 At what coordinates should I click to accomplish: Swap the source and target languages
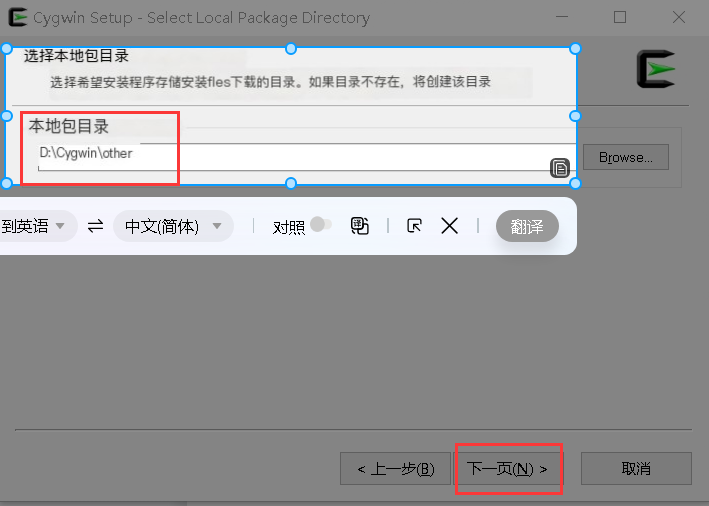click(x=95, y=226)
